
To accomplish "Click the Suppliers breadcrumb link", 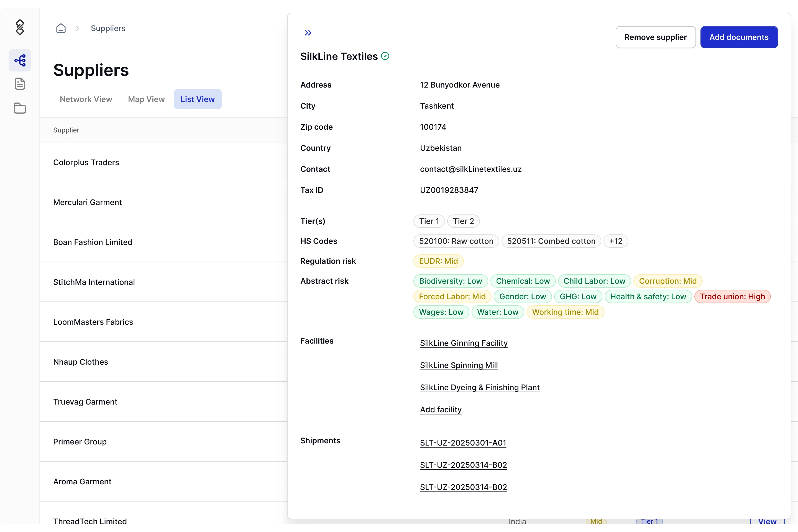I will tap(108, 28).
